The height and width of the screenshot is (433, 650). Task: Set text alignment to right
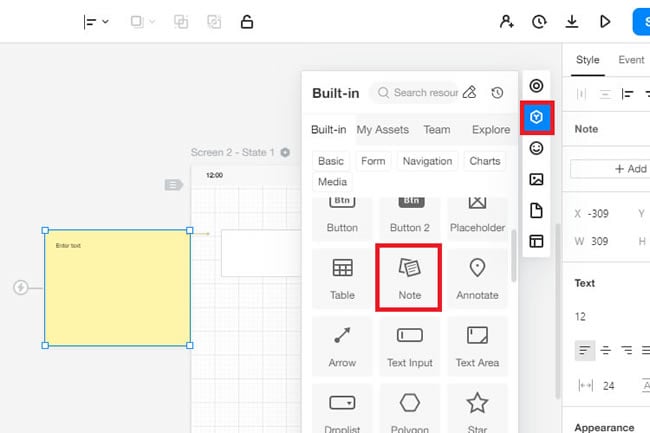coord(626,351)
